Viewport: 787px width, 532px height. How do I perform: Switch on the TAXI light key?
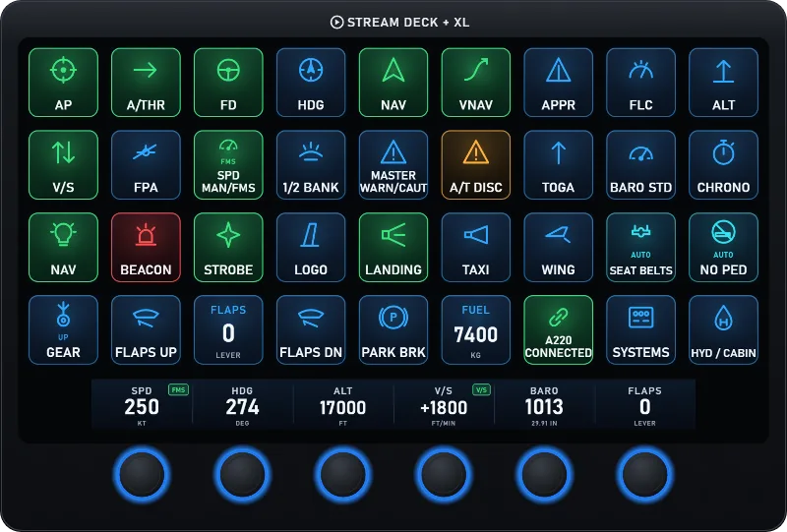point(476,248)
